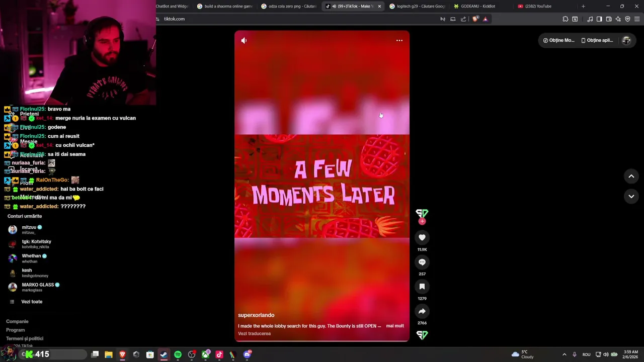Switch to the 'ChatBot and Widget' tab

173,6
